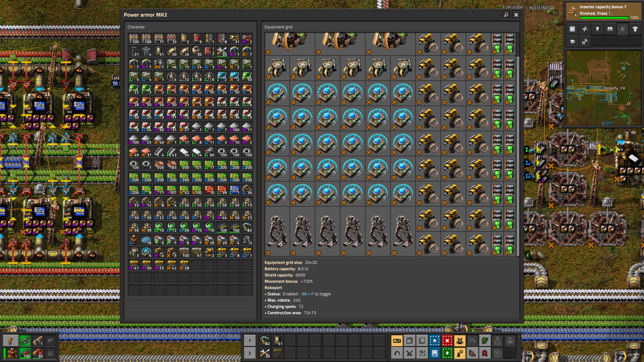Image resolution: width=644 pixels, height=362 pixels.
Task: Select the third fusion reactor in equipment grid
Action: coord(390,43)
